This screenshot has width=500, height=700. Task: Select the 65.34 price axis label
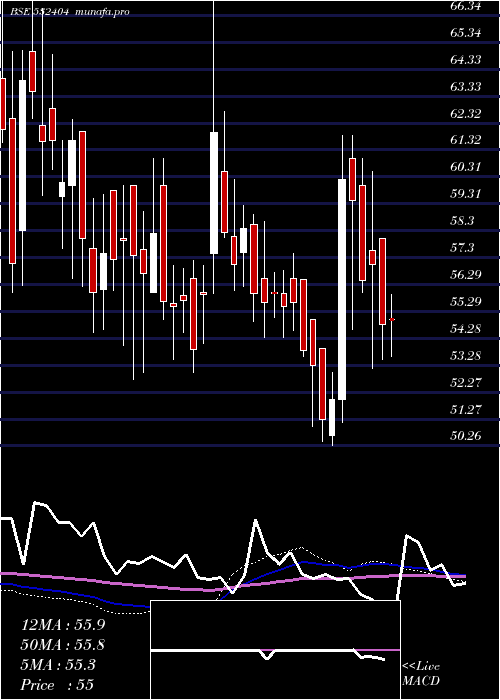(x=466, y=33)
